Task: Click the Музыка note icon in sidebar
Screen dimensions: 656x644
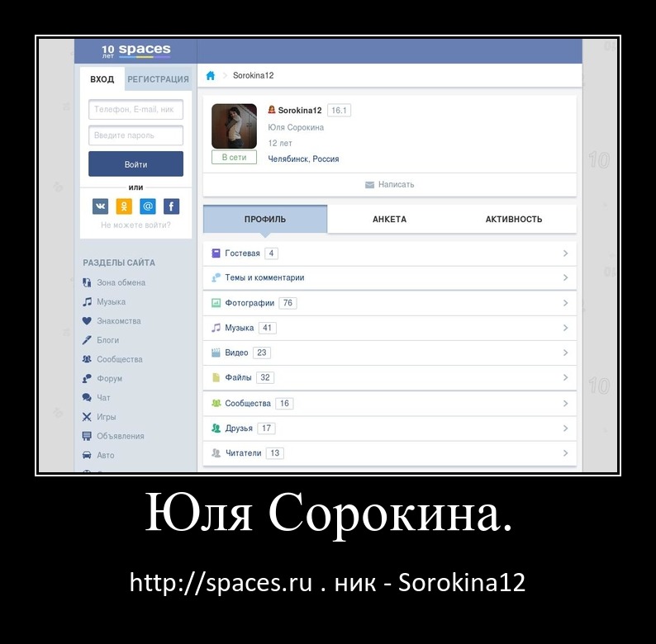Action: pyautogui.click(x=87, y=301)
